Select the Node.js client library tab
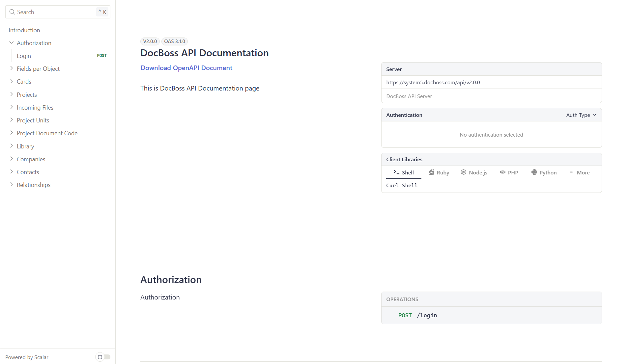The height and width of the screenshot is (364, 627). click(x=474, y=172)
